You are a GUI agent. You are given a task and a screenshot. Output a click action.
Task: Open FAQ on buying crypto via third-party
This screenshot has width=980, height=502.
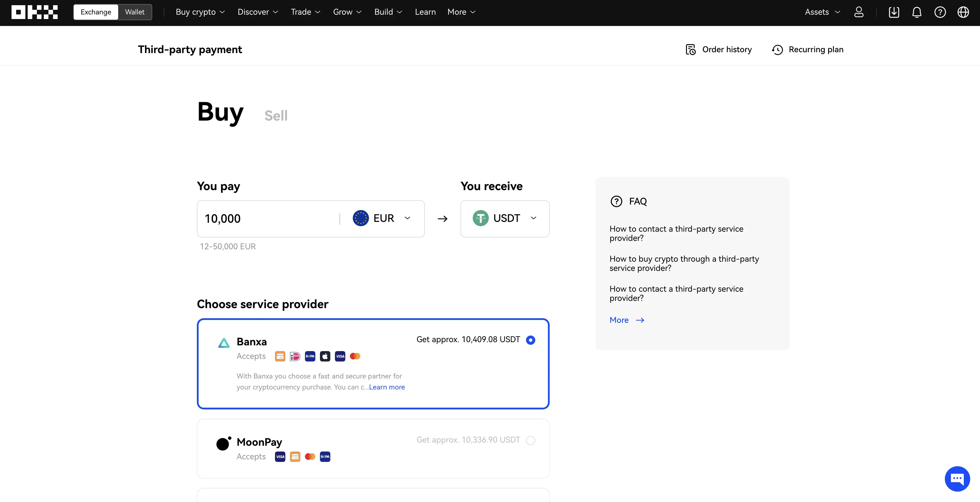click(684, 264)
